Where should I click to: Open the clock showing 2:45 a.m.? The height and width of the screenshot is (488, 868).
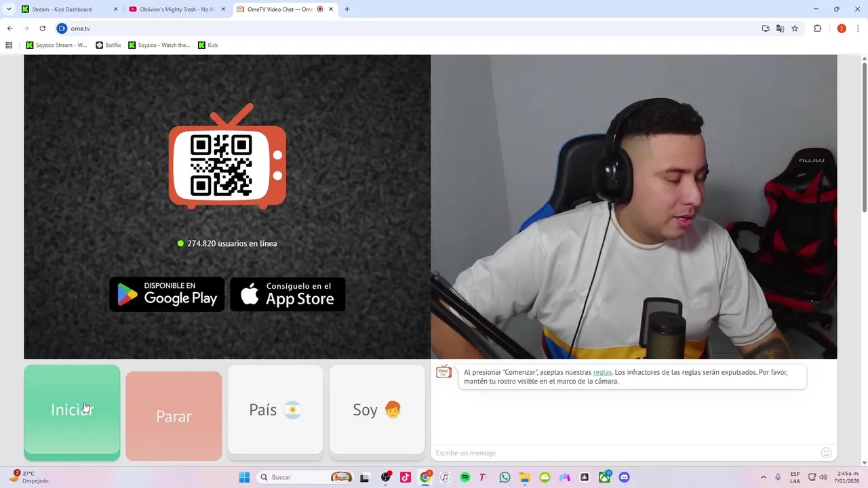click(848, 477)
